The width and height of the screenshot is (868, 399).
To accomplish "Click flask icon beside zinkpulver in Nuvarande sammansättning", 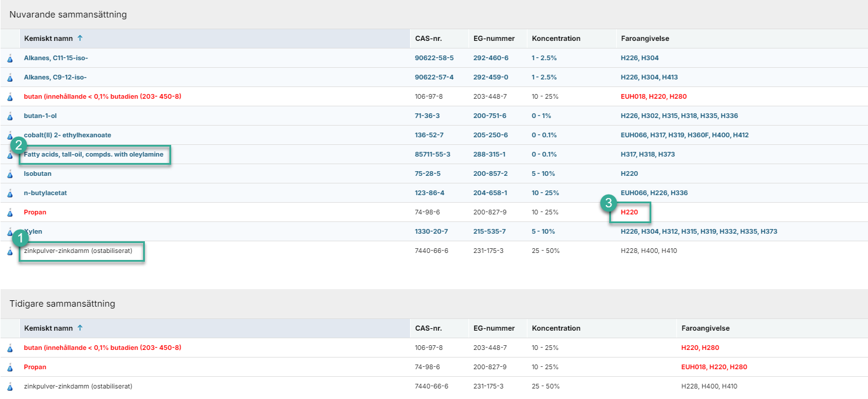I will [10, 251].
